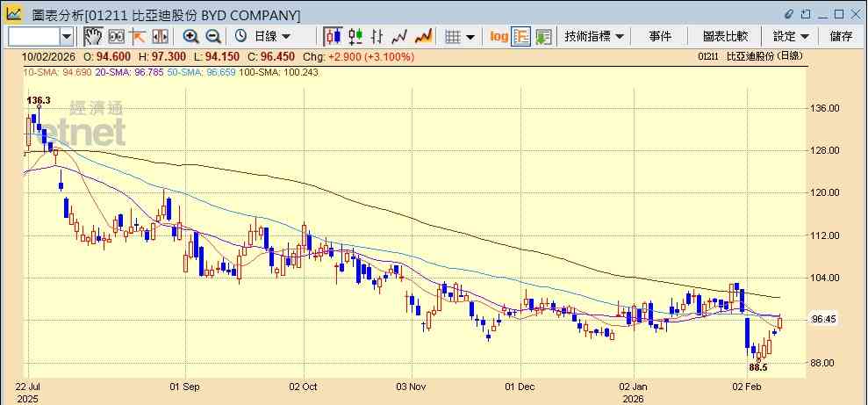
Task: Switch to the OHLC bar chart style
Action: [377, 37]
